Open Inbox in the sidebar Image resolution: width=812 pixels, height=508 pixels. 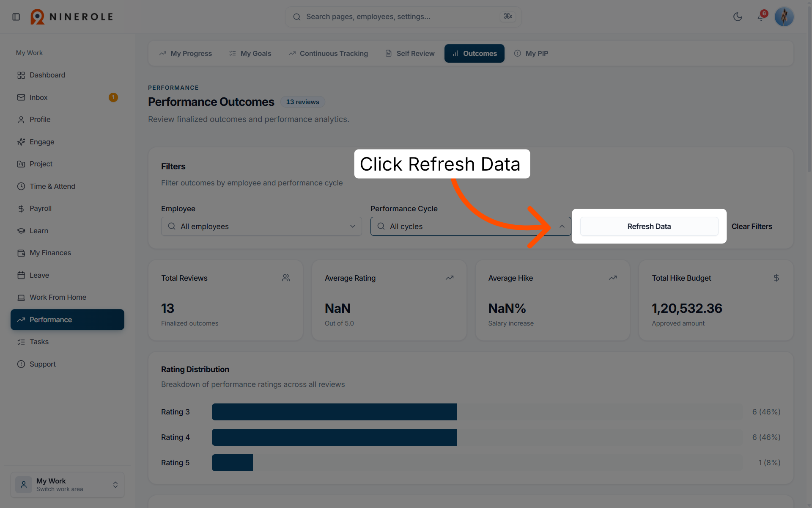point(67,97)
